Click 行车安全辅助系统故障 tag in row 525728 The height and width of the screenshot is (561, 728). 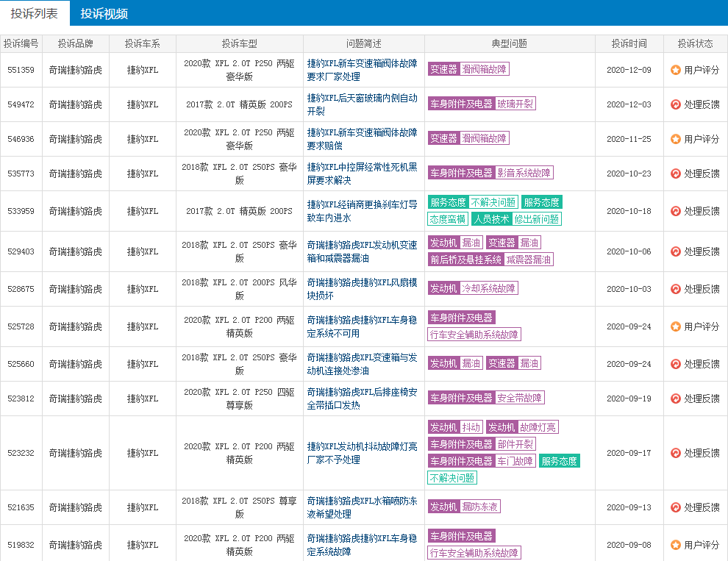[474, 335]
